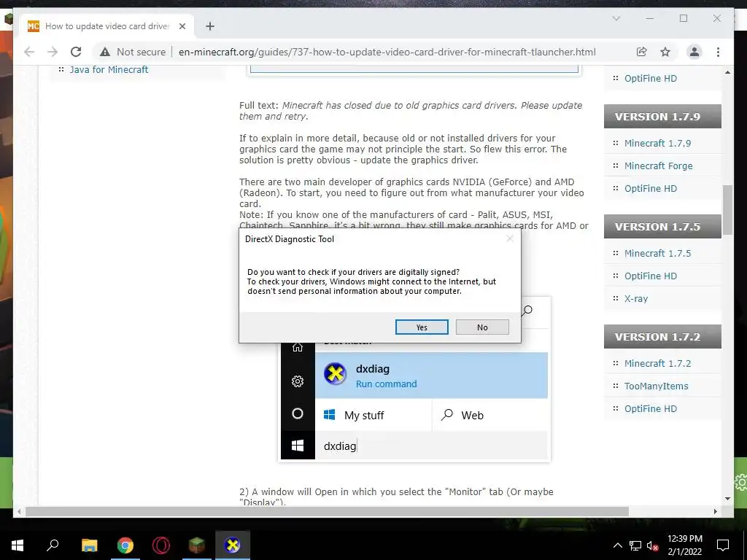Click the site favicon on the tab
Image resolution: width=747 pixels, height=560 pixels.
34,26
